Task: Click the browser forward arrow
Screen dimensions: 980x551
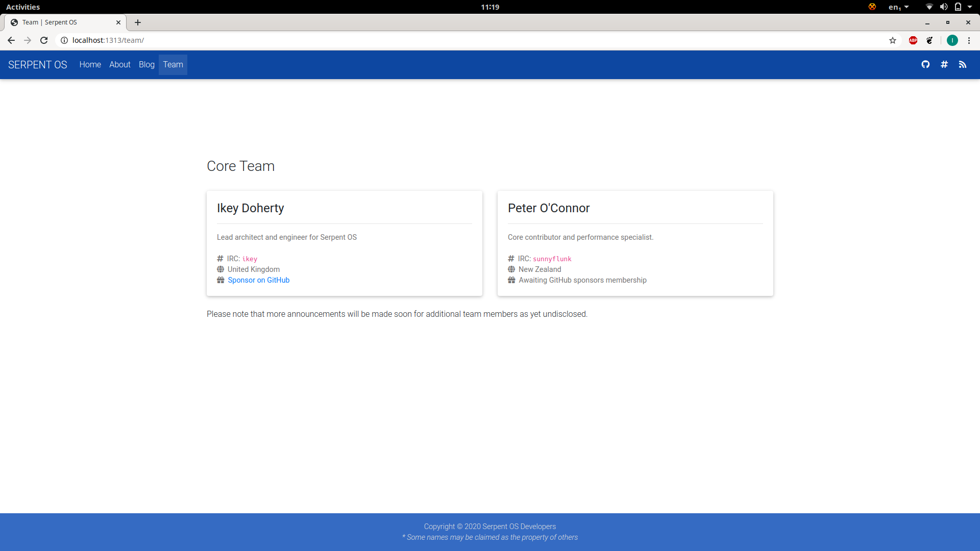Action: click(28, 40)
